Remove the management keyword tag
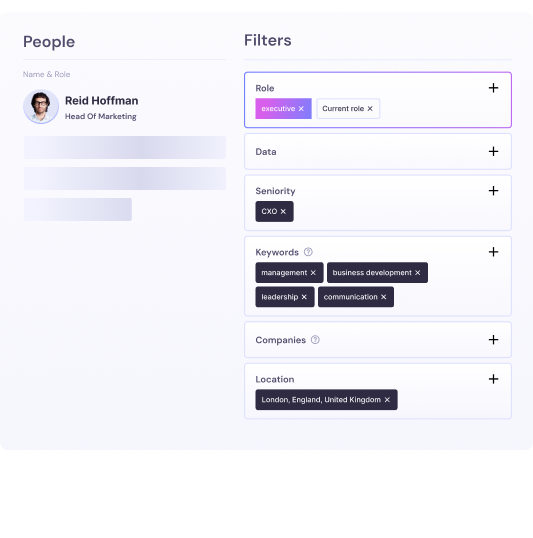 click(313, 273)
